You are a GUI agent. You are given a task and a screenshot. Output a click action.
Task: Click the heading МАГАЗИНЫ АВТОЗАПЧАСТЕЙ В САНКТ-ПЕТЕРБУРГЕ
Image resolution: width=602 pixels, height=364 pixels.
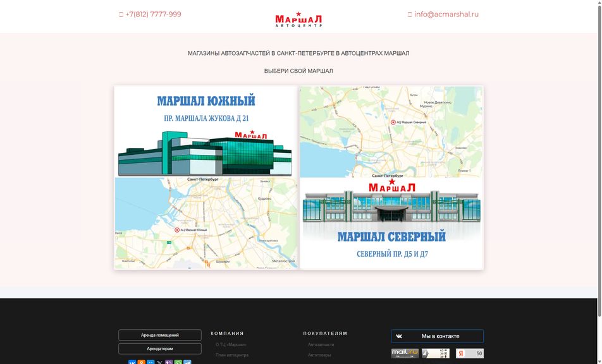click(x=298, y=53)
